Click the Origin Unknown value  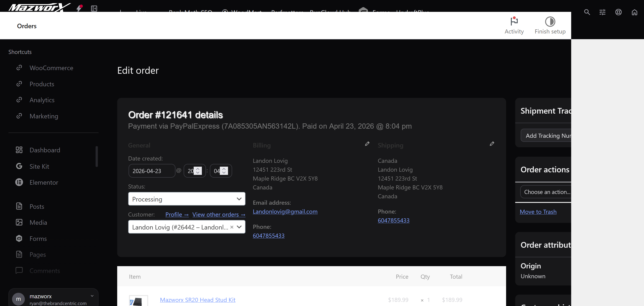pyautogui.click(x=533, y=276)
